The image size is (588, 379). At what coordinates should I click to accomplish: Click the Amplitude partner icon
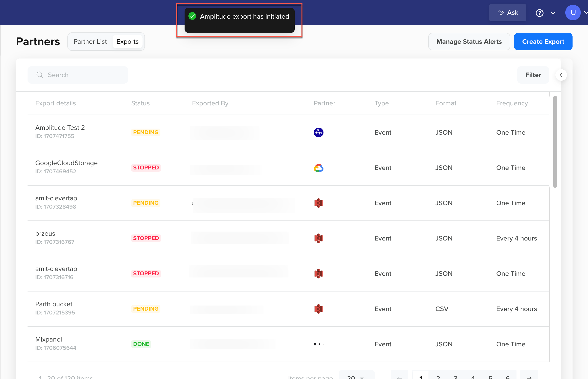[318, 132]
